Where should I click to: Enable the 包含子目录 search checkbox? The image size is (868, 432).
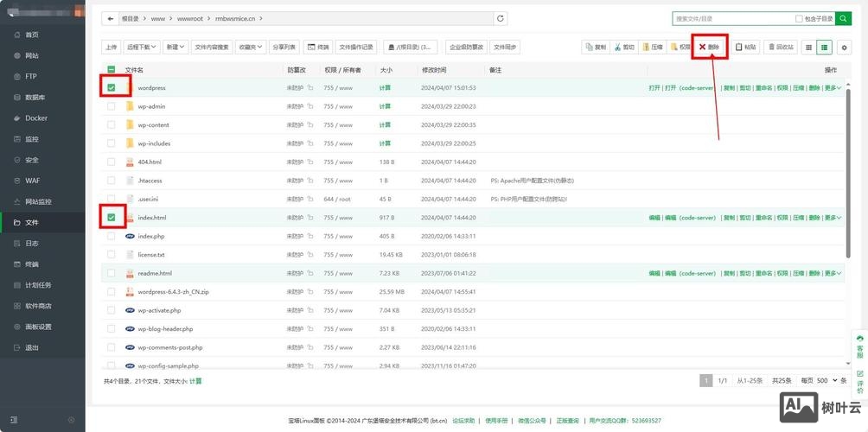tap(799, 18)
